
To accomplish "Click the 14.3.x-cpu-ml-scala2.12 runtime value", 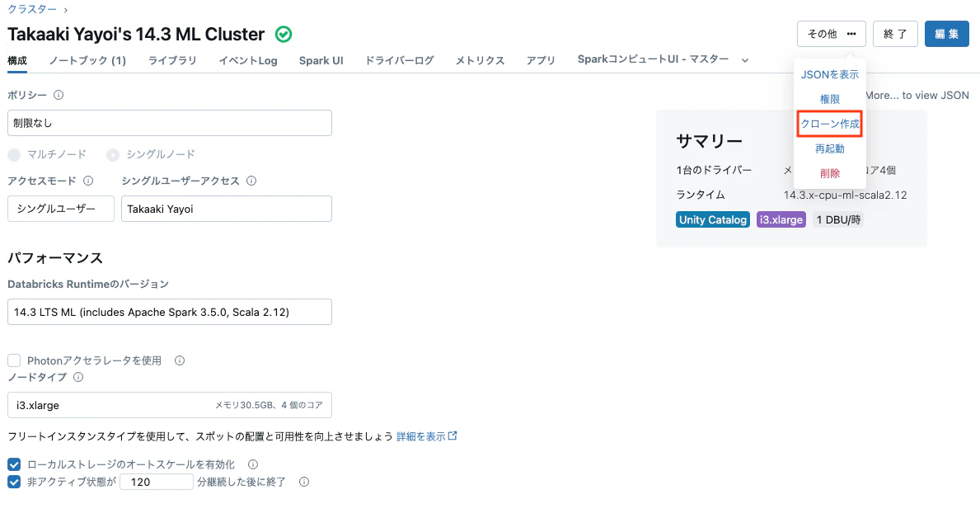I will coord(845,195).
